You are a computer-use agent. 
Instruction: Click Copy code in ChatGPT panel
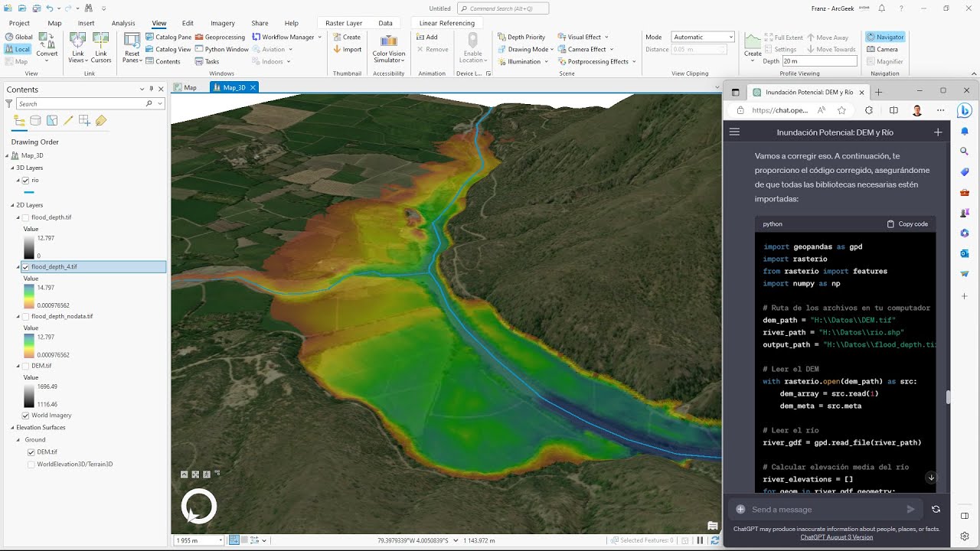[x=907, y=224]
